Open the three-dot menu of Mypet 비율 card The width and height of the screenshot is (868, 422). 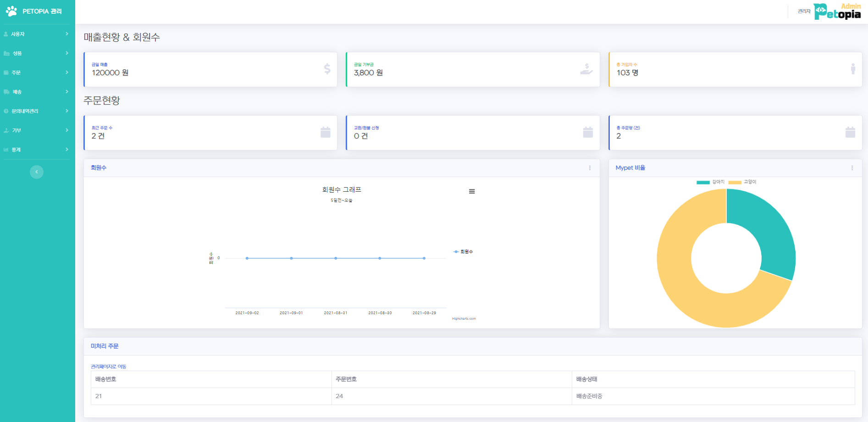(852, 168)
